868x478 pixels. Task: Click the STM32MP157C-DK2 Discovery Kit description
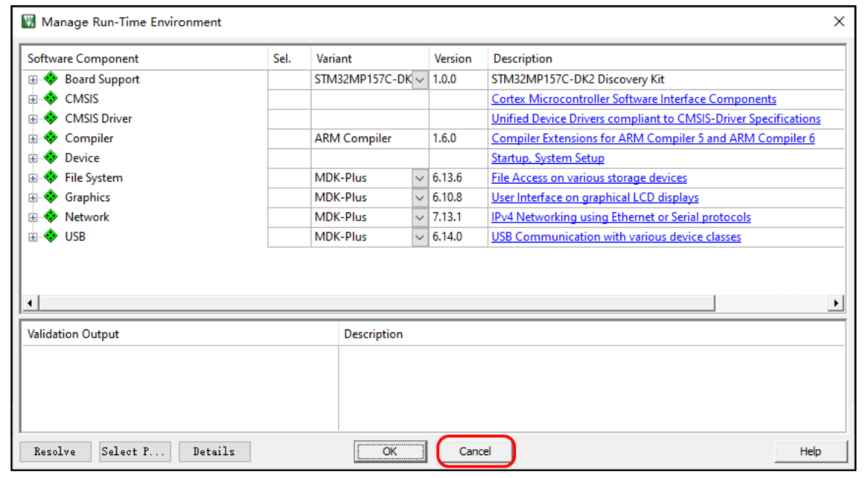[578, 80]
